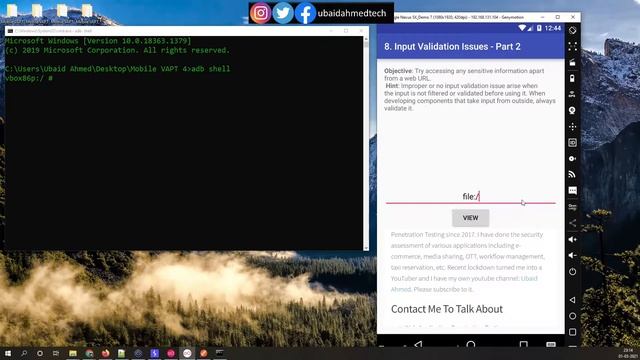Tap the Android navigation bar back button
Image resolution: width=640 pixels, height=360 pixels.
(x=418, y=344)
